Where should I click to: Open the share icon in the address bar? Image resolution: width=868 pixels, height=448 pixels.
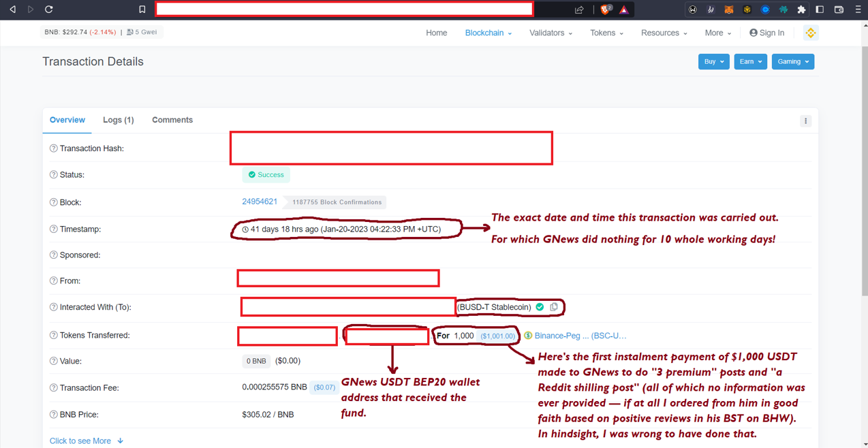(579, 10)
